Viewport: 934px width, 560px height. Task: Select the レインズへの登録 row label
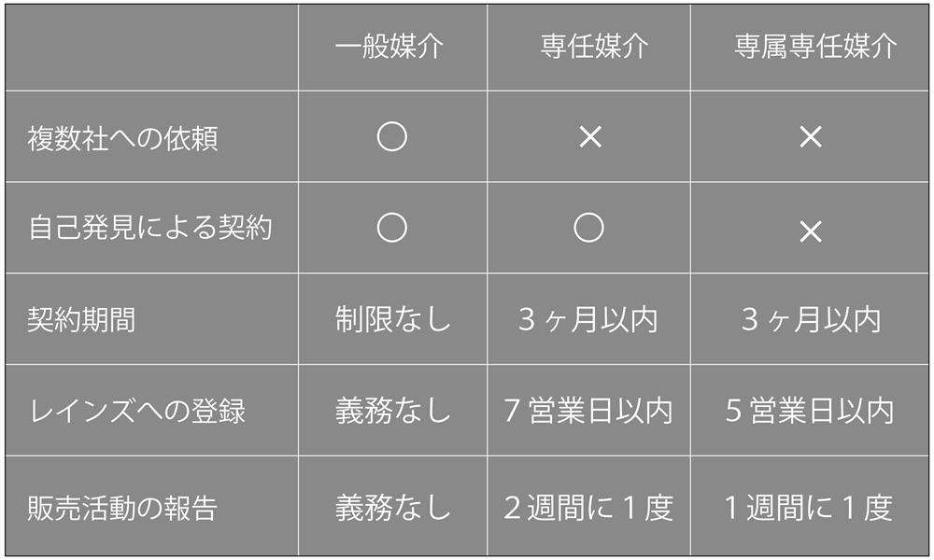[x=137, y=412]
